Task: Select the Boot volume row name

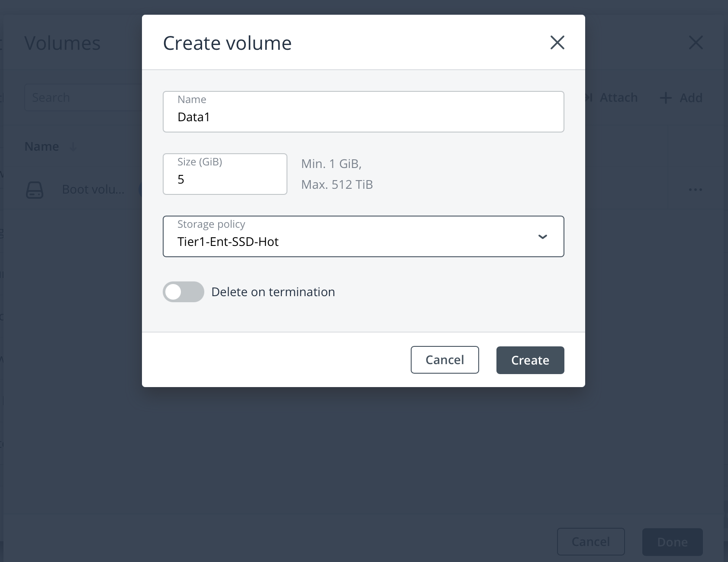Action: point(93,190)
